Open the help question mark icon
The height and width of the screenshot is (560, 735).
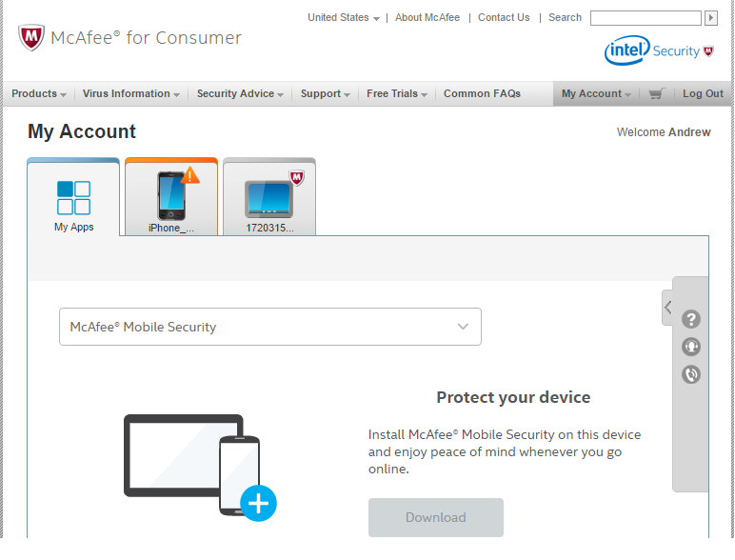click(x=691, y=319)
